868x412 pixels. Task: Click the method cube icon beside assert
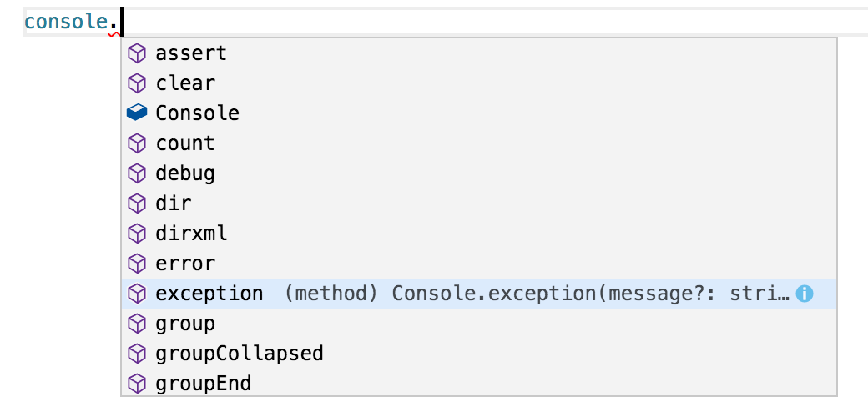(x=137, y=53)
